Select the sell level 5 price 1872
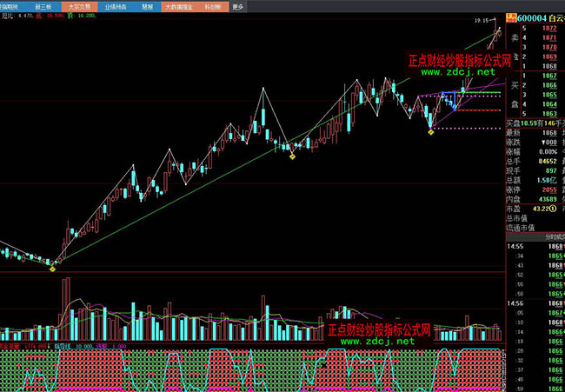565x392 pixels. 549,30
